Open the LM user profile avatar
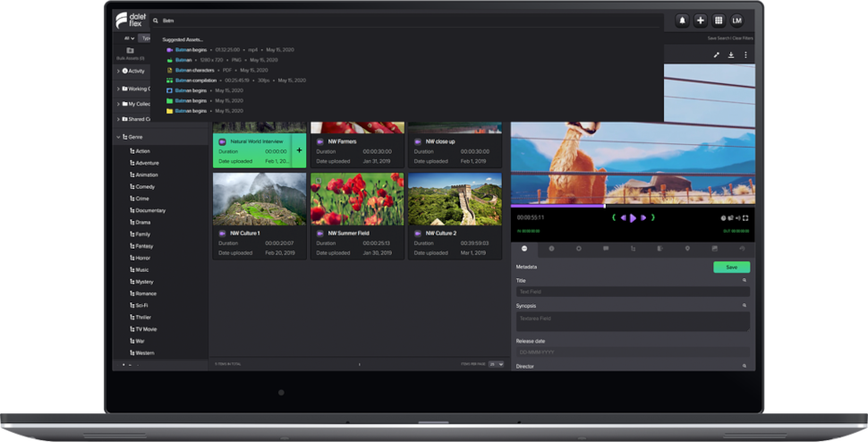The image size is (868, 442). point(736,21)
